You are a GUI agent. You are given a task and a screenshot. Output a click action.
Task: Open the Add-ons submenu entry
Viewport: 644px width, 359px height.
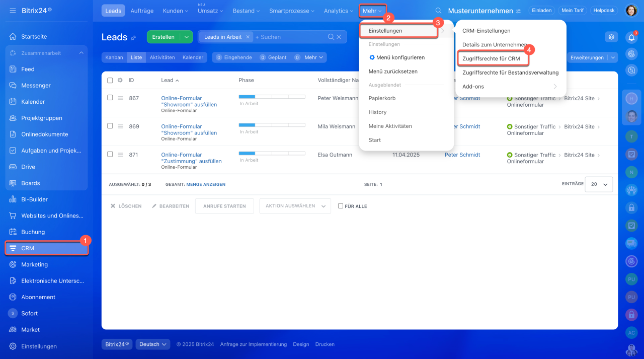pos(511,87)
